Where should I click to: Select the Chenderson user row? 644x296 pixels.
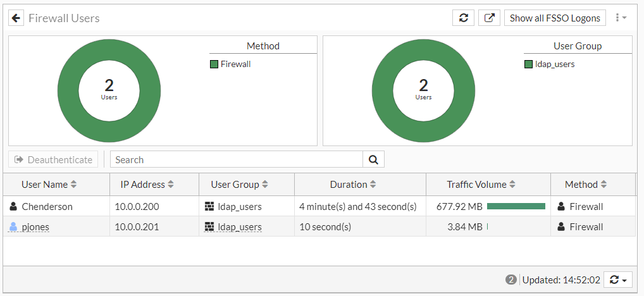(x=47, y=207)
